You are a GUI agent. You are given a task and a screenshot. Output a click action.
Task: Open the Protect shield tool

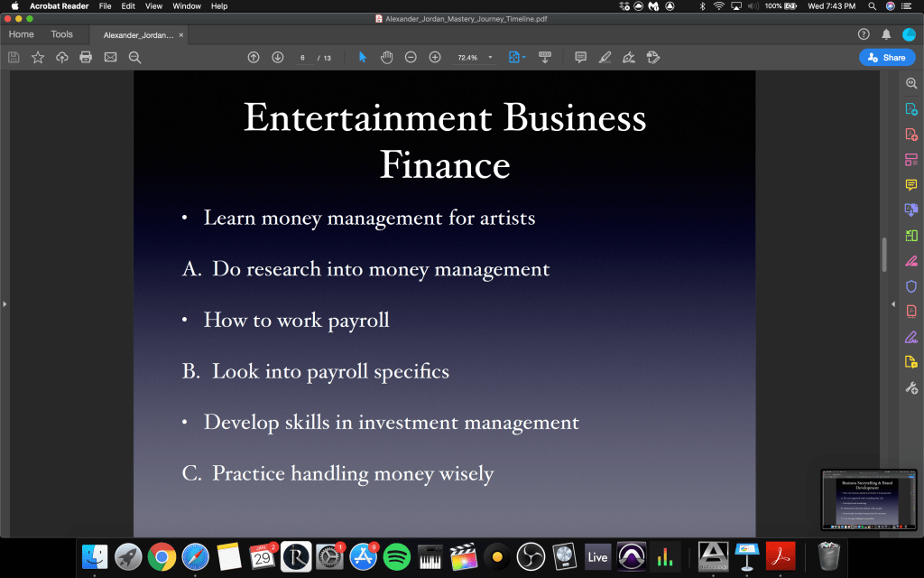coord(911,286)
